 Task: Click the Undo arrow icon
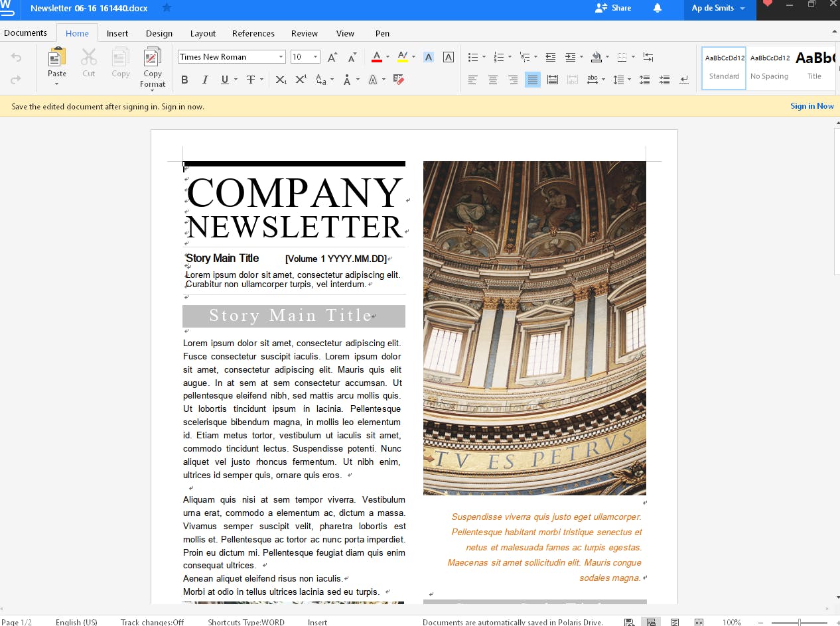coord(16,58)
